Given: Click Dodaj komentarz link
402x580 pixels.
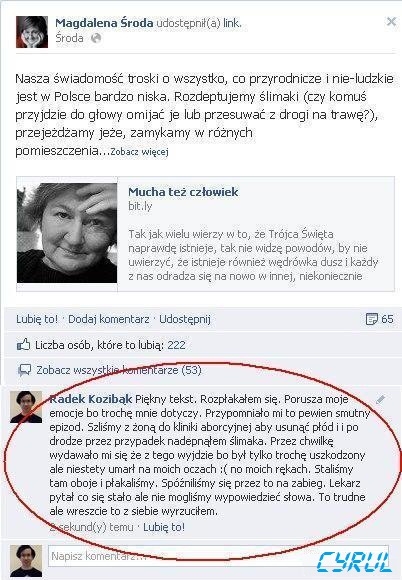Looking at the screenshot, I should [x=109, y=319].
